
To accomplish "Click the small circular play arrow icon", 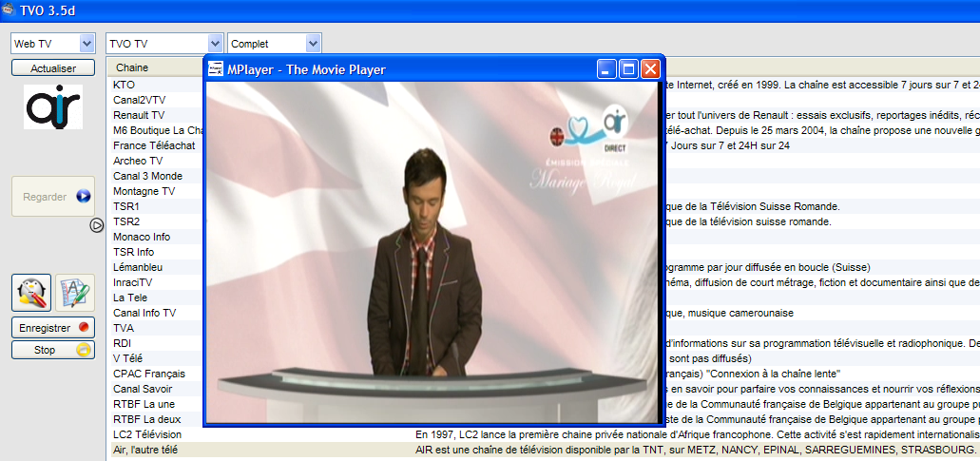I will (x=97, y=225).
